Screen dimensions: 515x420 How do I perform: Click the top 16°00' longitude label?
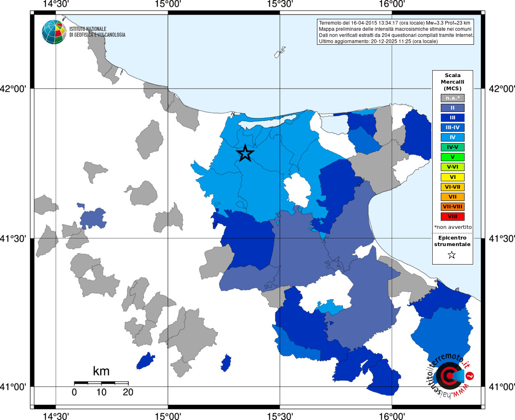[x=392, y=4]
